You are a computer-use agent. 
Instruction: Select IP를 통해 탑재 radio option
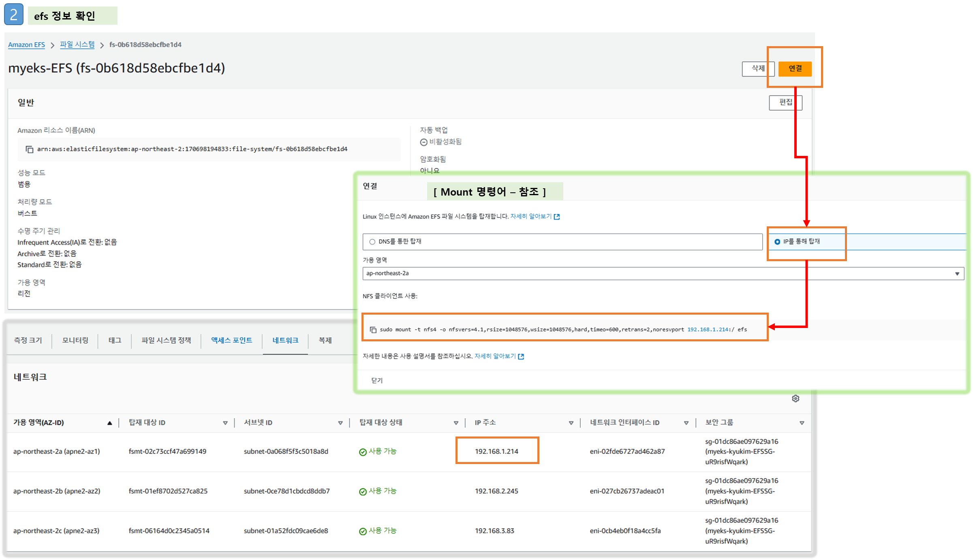[777, 242]
